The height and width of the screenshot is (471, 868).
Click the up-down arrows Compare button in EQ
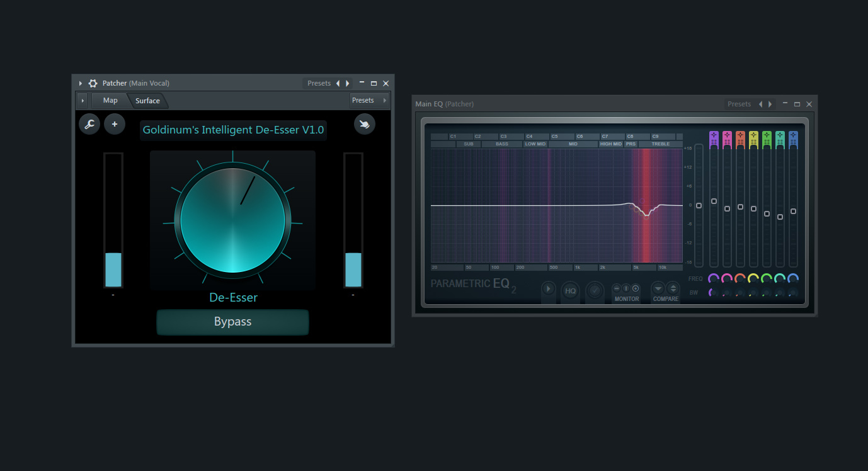[673, 288]
